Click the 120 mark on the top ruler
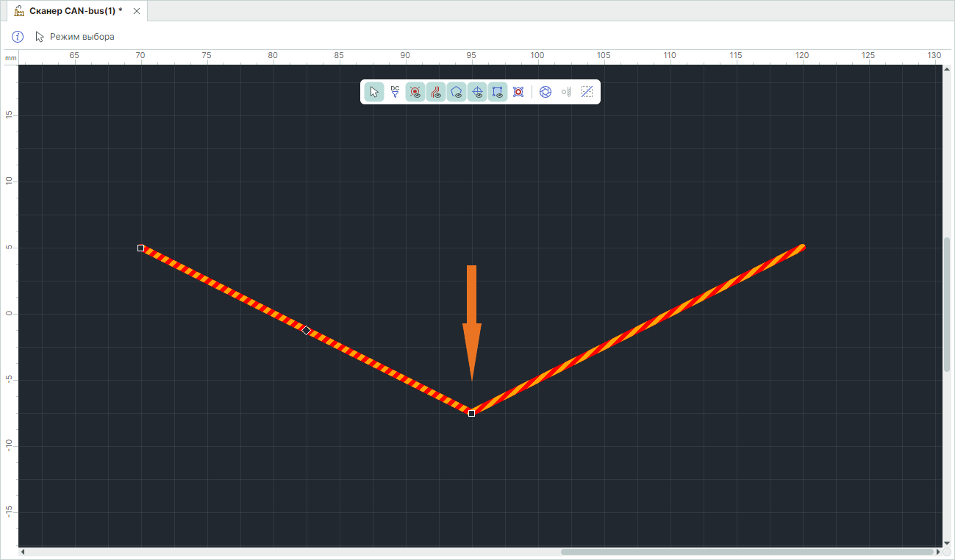The width and height of the screenshot is (955, 560). [x=802, y=56]
